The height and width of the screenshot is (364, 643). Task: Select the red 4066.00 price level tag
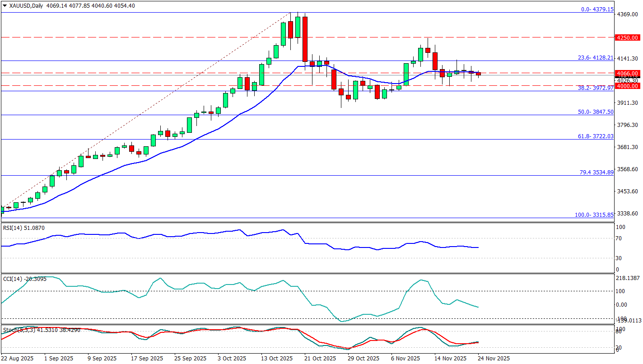pyautogui.click(x=627, y=73)
